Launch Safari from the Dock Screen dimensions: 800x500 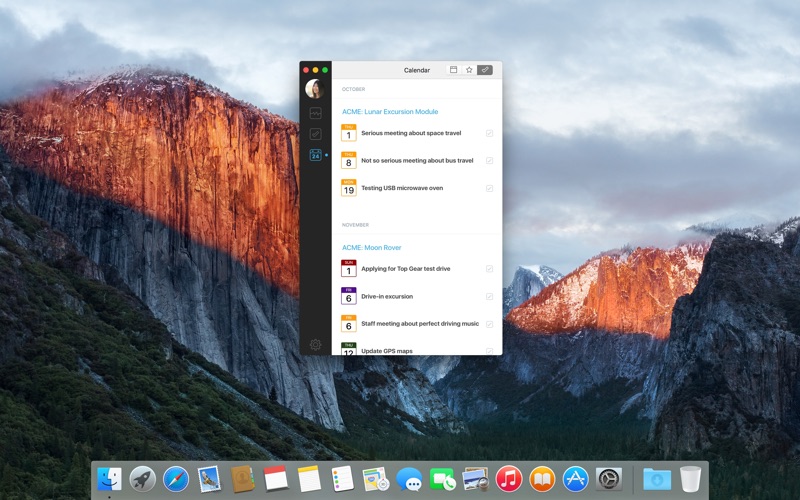(x=176, y=480)
